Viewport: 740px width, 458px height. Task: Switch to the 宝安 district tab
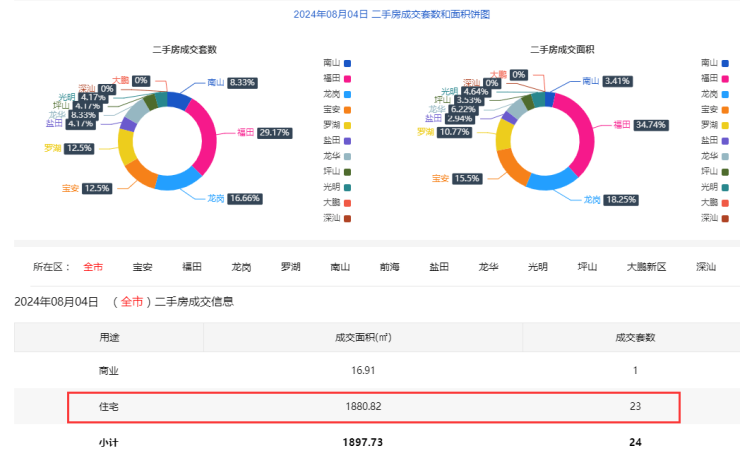click(143, 267)
